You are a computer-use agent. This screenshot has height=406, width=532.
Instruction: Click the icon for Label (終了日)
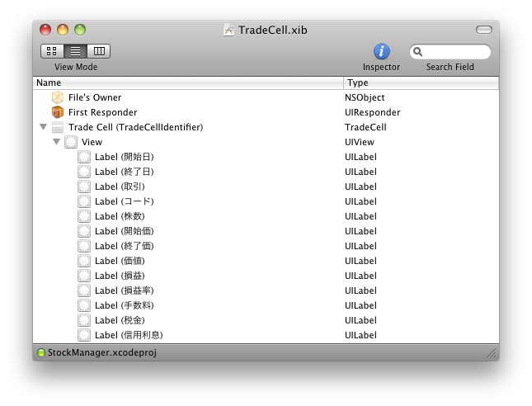coord(84,172)
